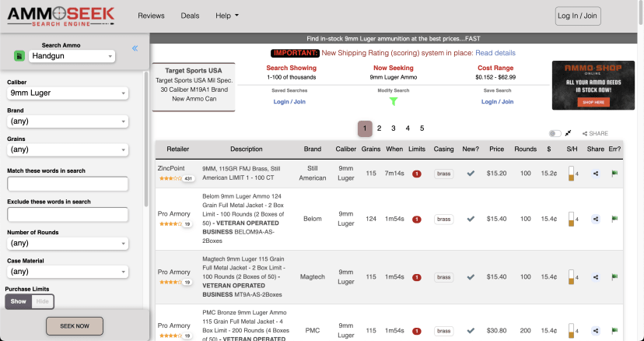This screenshot has width=644, height=341.
Task: Open Read details shipping rating link
Action: pos(495,53)
